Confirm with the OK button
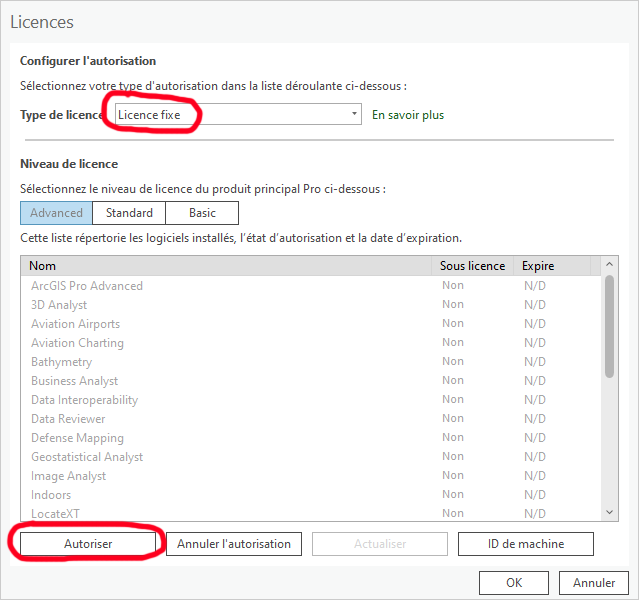Screen dimensions: 639x600 tap(513, 583)
